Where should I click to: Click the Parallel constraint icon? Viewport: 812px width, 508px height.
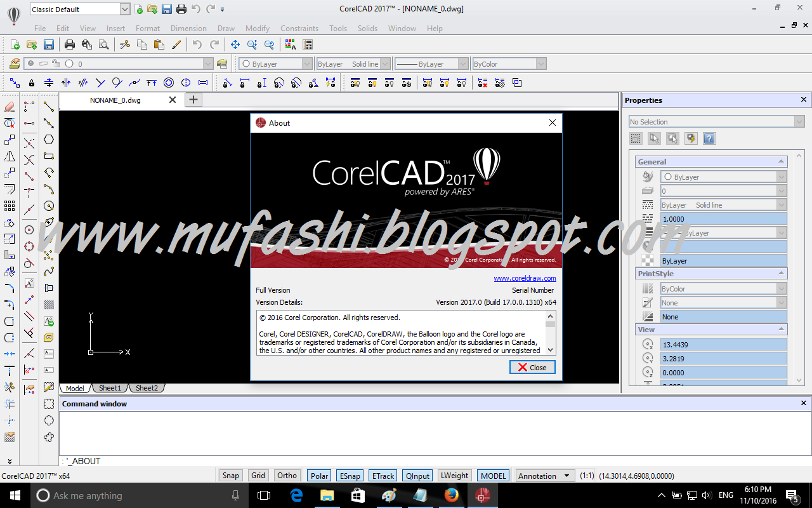point(83,83)
